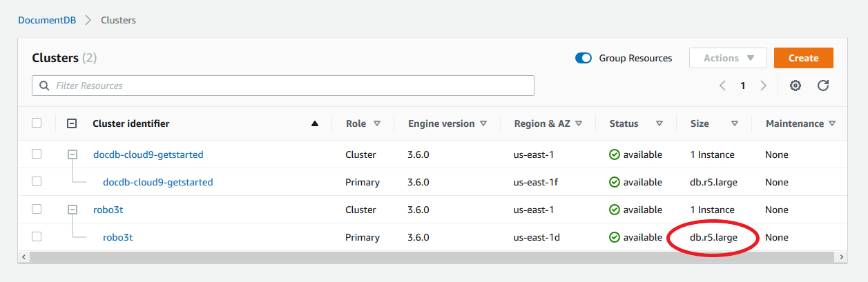868x282 pixels.
Task: Toggle the Group Resources switch
Action: tap(584, 59)
